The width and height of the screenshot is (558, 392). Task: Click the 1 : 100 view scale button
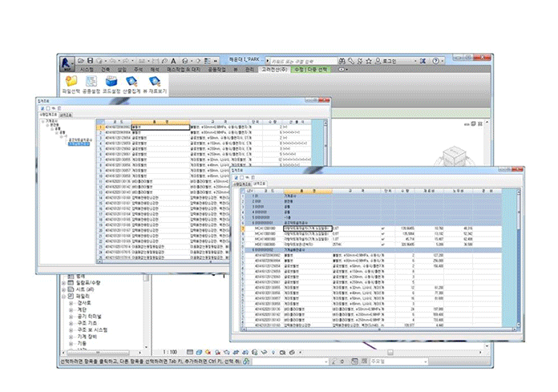tap(170, 351)
